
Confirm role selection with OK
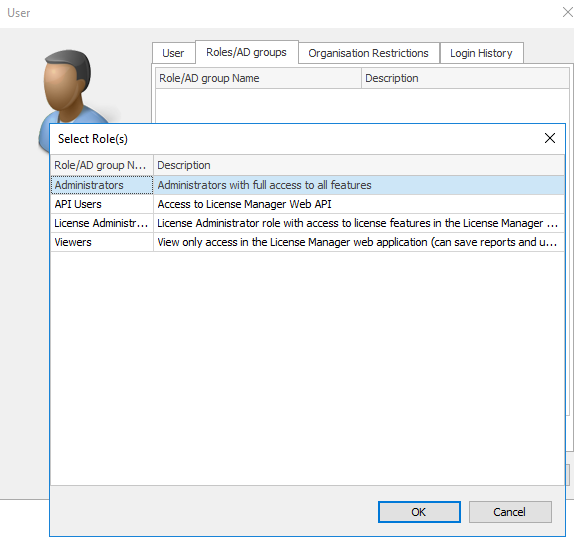pos(419,512)
